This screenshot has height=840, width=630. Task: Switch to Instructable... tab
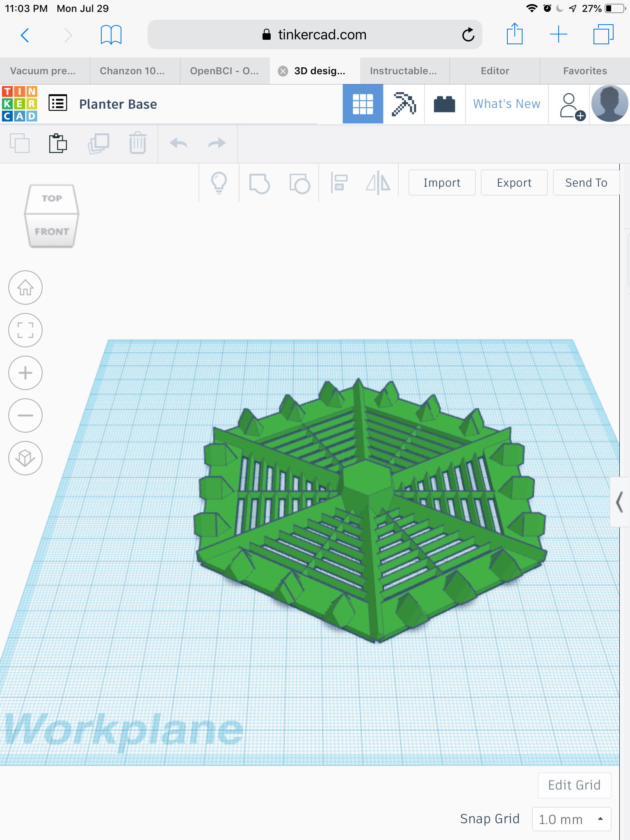click(405, 71)
